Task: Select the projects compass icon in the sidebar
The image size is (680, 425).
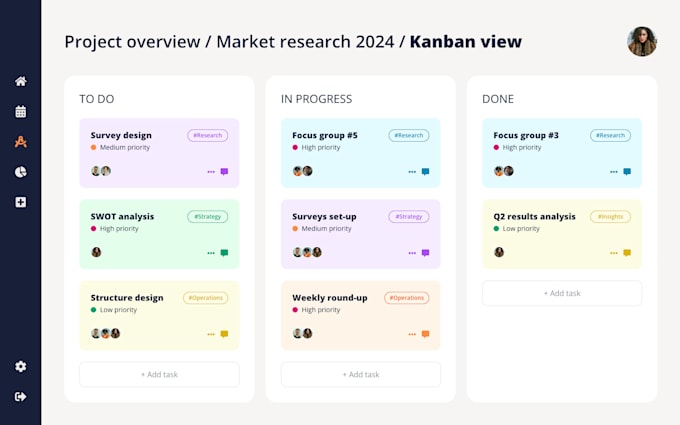Action: point(20,142)
